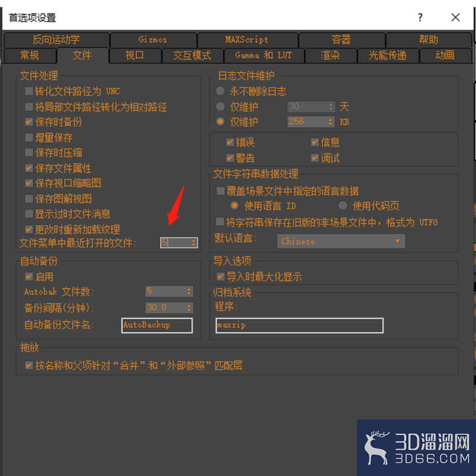Toggle 按名称和父项 匹配层 checkbox
The height and width of the screenshot is (476, 476).
click(29, 365)
